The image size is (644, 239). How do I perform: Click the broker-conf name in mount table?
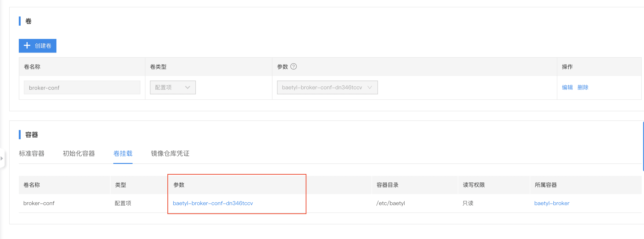click(39, 203)
